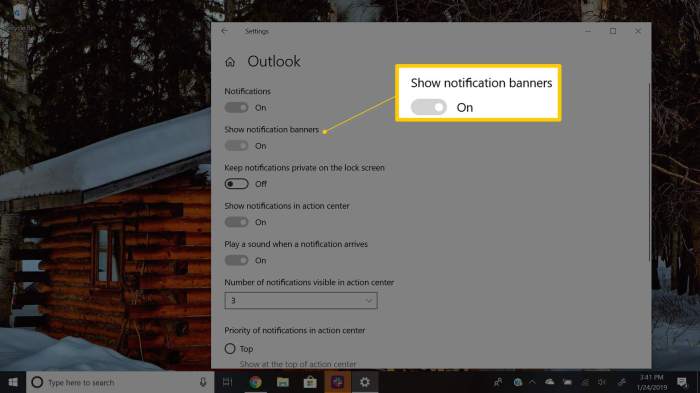Open Number of notifications visible dropdown

(x=300, y=301)
